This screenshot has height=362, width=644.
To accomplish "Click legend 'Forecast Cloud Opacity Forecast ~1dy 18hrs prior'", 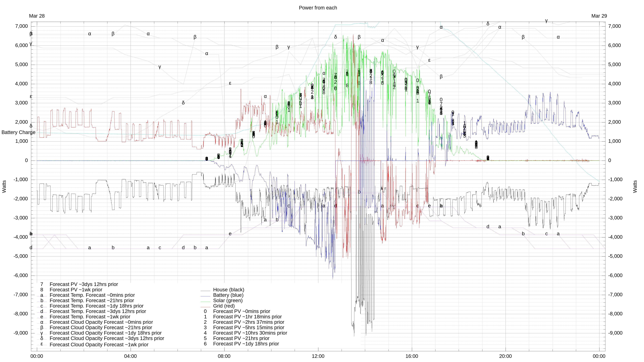I will point(106,333).
